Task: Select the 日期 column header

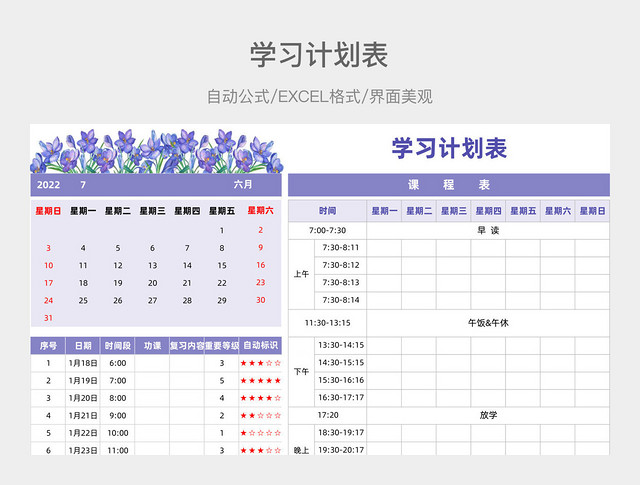Action: [x=83, y=346]
